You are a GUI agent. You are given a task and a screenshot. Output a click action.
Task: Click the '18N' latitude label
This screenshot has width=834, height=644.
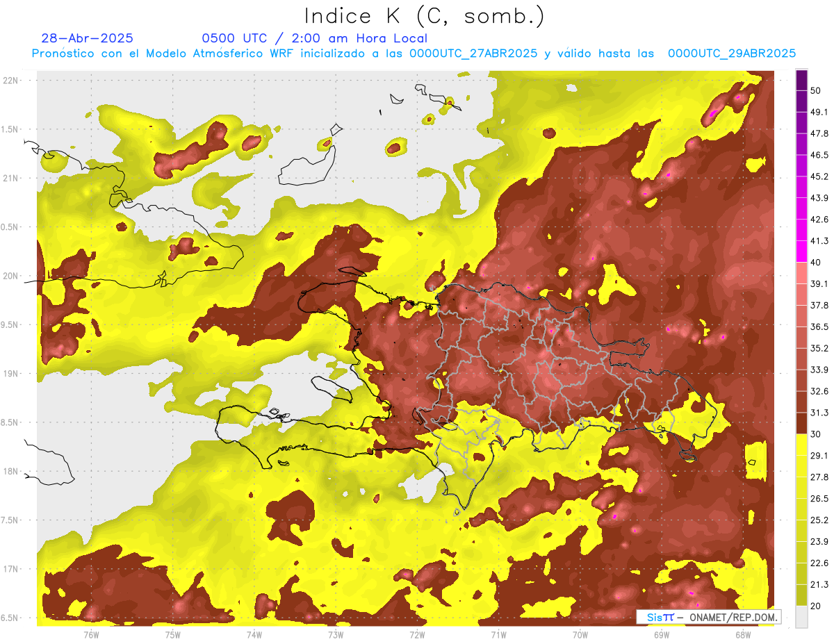(x=10, y=471)
